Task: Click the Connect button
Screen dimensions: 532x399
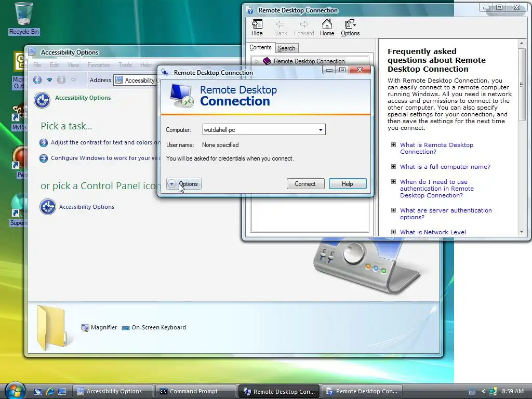Action: coord(305,184)
